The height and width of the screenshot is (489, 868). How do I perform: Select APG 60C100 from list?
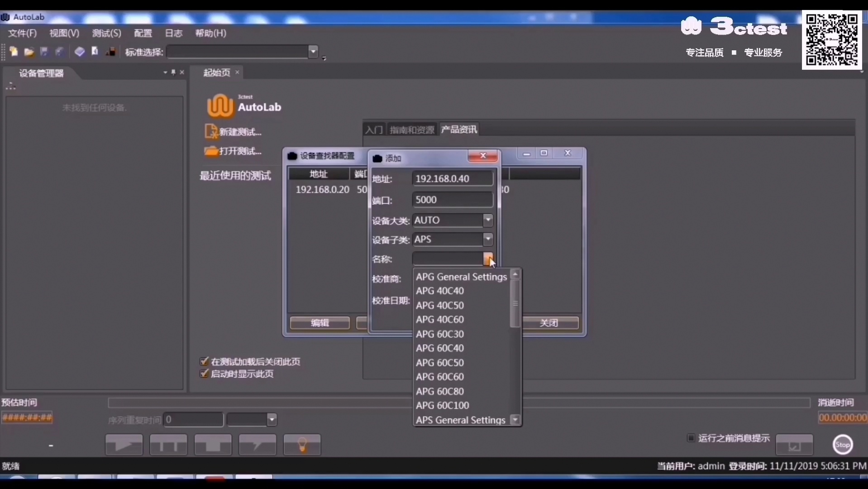coord(462,405)
